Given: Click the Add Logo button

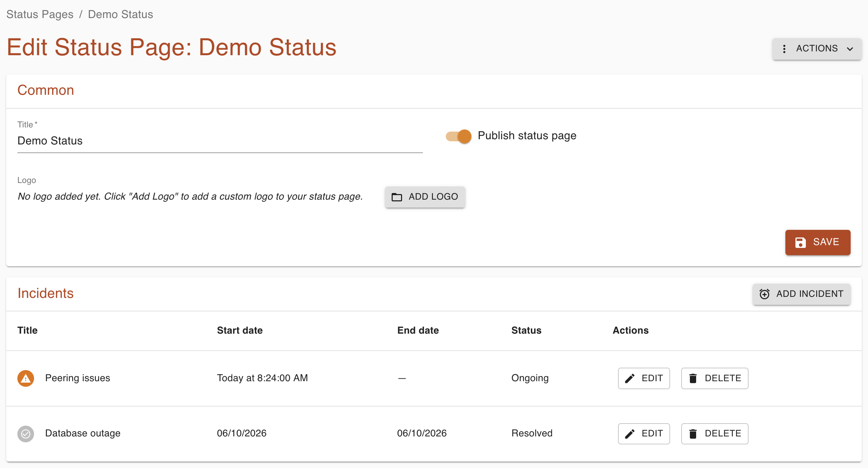Looking at the screenshot, I should click(425, 197).
